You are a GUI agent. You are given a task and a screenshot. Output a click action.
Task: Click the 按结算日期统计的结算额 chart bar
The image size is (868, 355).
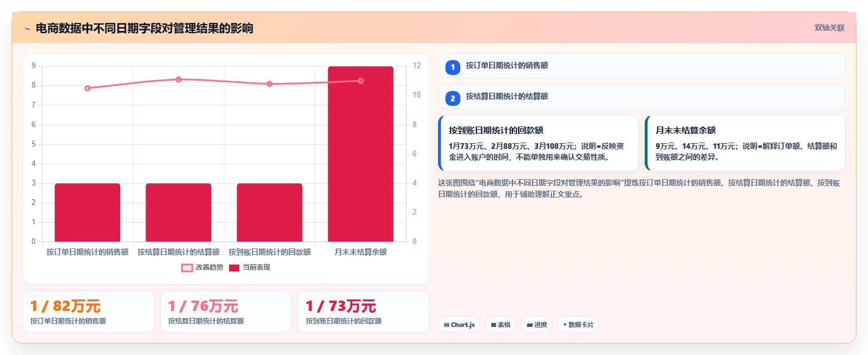click(x=179, y=212)
